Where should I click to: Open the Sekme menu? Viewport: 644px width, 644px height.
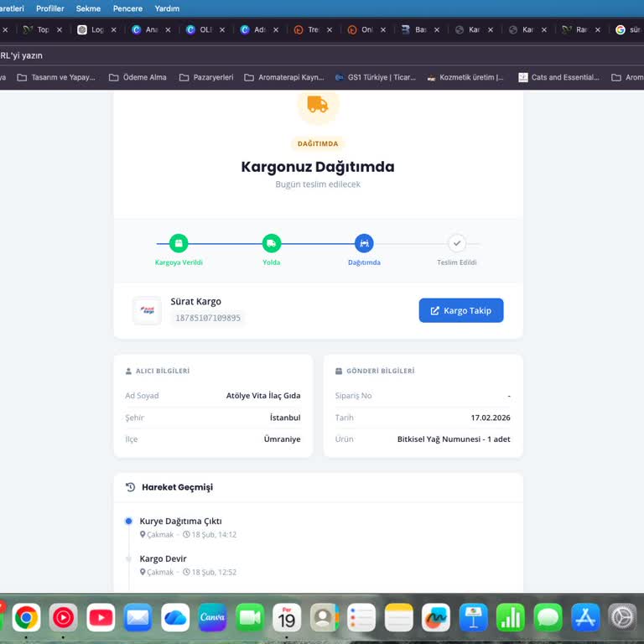[x=88, y=8]
